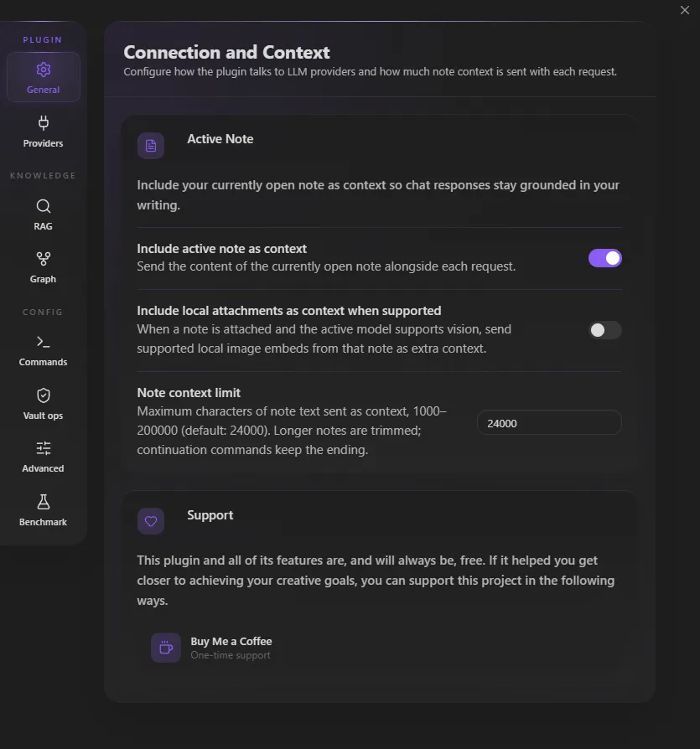Click the One-time support text link
The image size is (700, 749).
tap(231, 655)
